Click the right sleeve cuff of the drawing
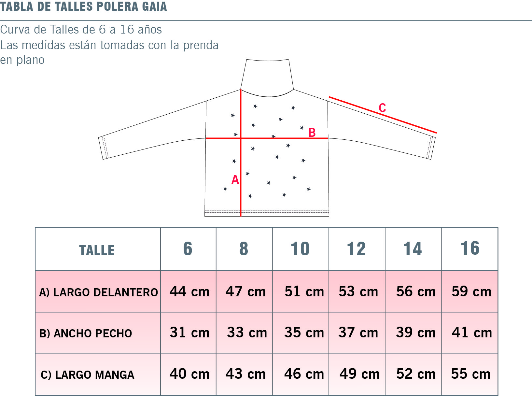532x396 pixels. tap(431, 148)
